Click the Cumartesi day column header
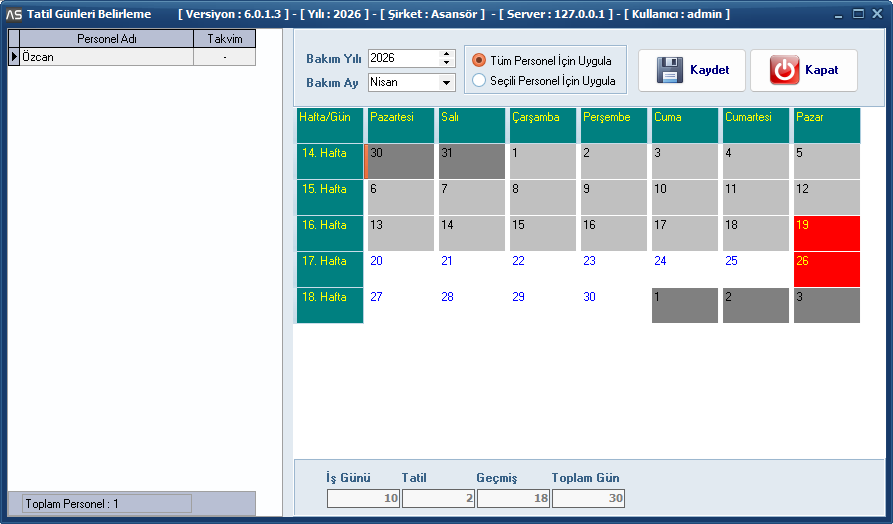This screenshot has height=524, width=893. (755, 125)
